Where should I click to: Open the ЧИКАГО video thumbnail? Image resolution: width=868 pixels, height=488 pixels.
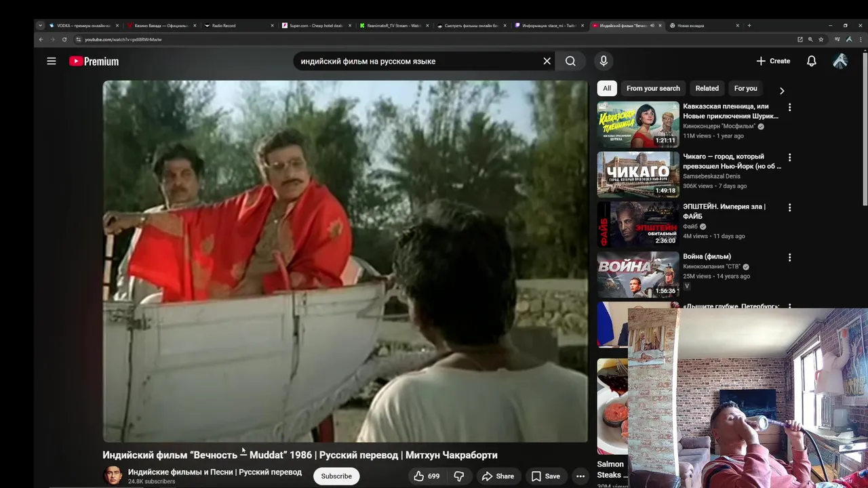tap(638, 175)
